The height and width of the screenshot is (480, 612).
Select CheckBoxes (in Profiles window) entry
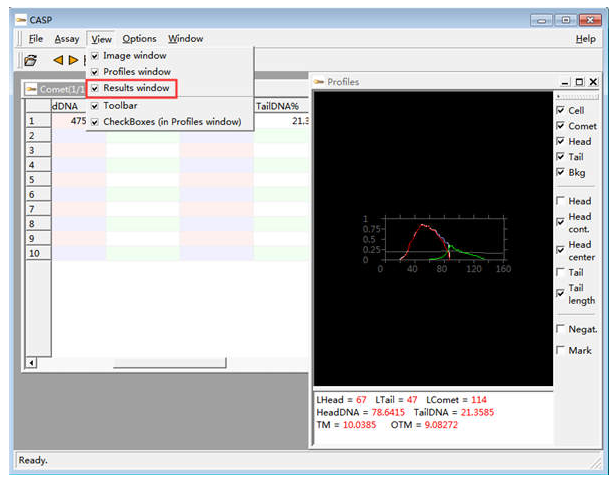coord(172,121)
